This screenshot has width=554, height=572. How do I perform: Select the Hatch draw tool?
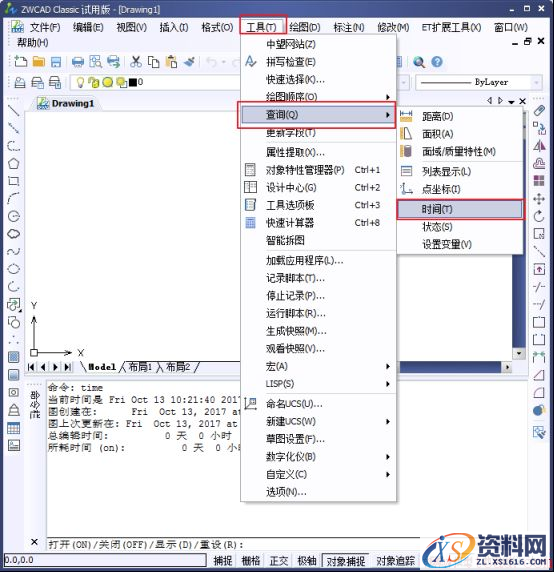point(14,357)
